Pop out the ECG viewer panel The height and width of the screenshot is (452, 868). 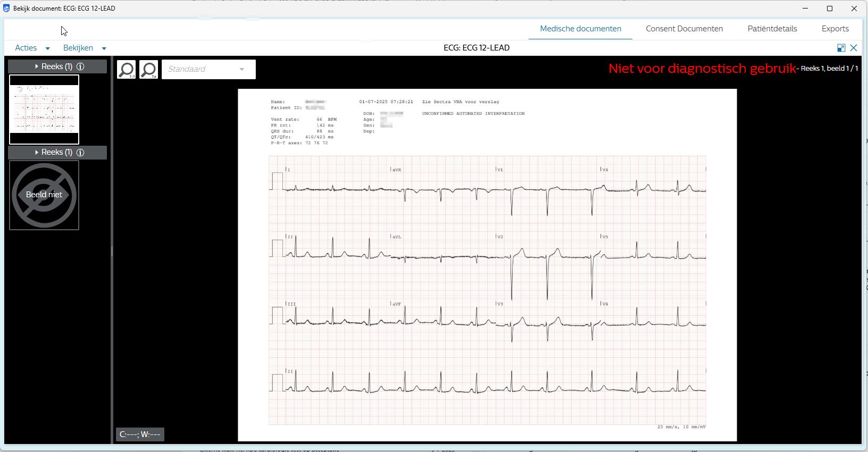click(x=841, y=48)
